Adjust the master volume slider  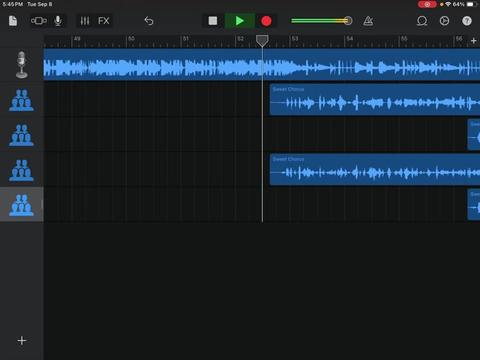click(321, 21)
